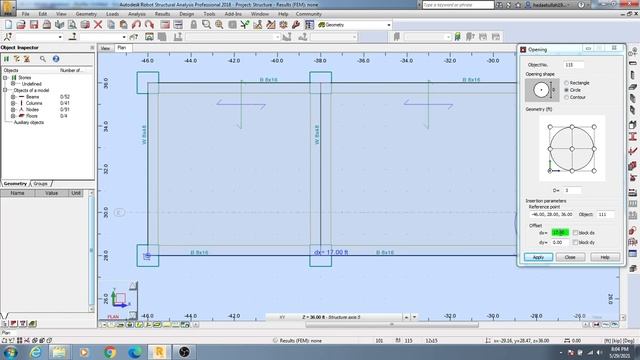Click the padlock icon in toolbar
Image resolution: width=640 pixels, height=360 pixels.
click(193, 25)
